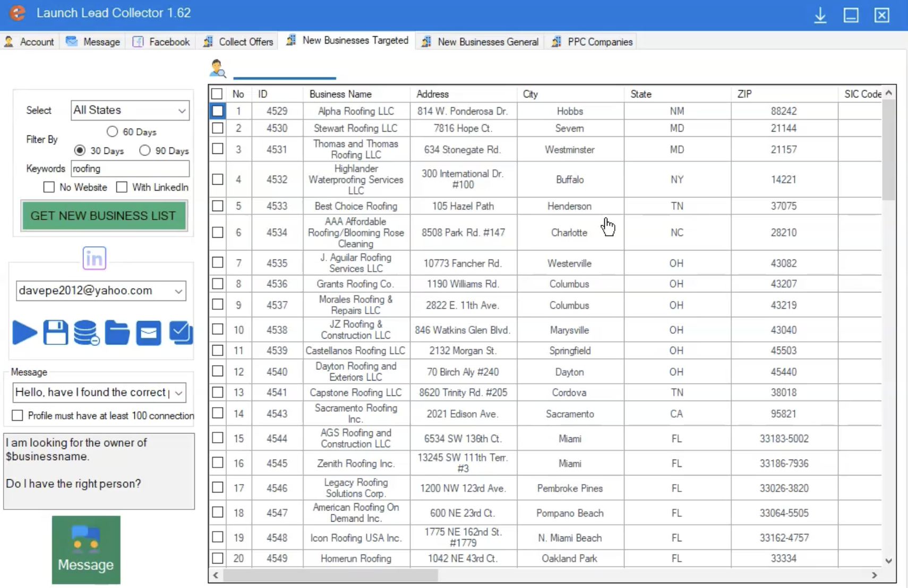Click the user search icon above table

click(218, 68)
